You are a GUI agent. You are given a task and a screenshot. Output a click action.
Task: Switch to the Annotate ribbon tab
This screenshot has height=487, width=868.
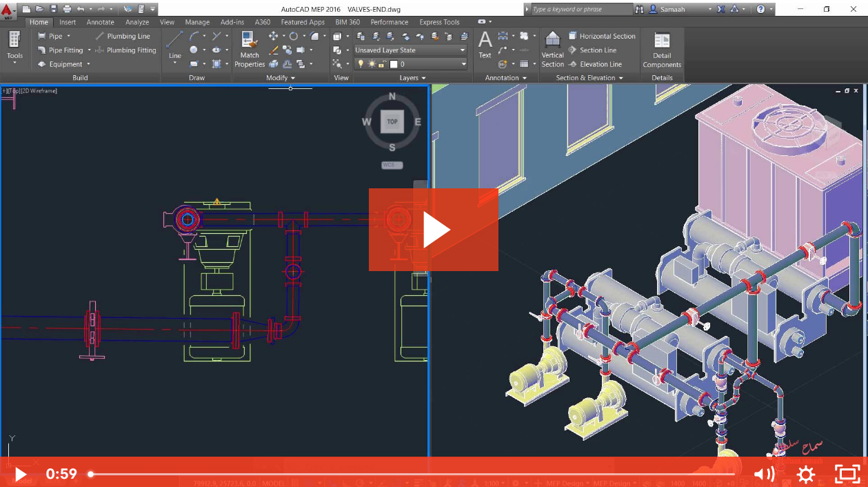101,22
